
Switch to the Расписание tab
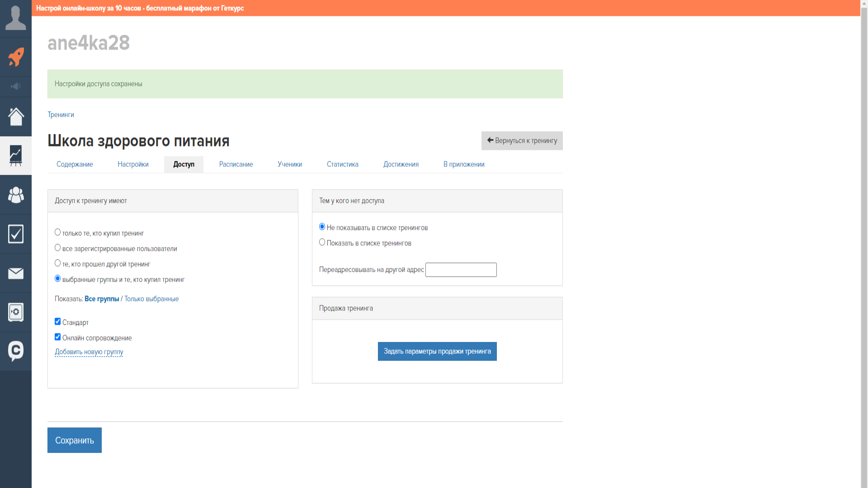coord(236,164)
